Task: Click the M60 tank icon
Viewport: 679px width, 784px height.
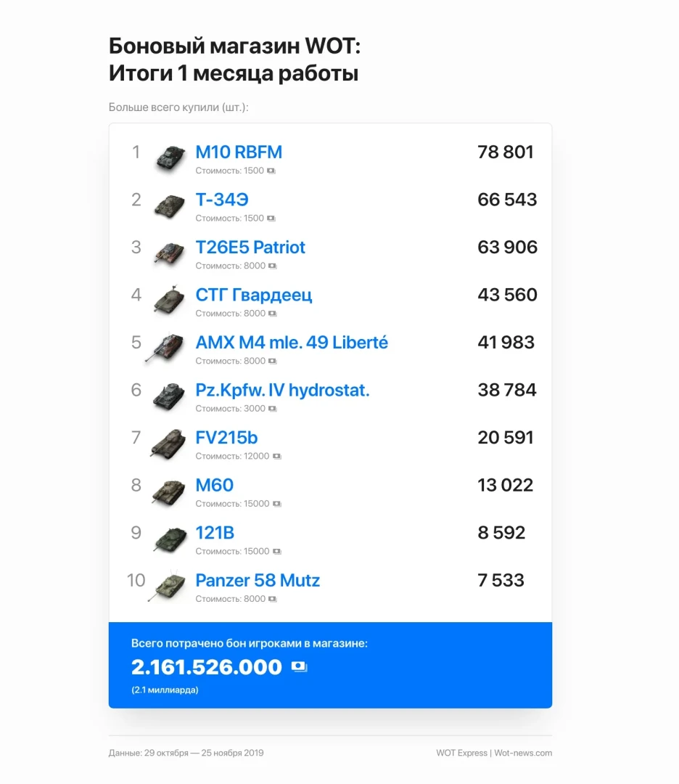Action: 171,491
